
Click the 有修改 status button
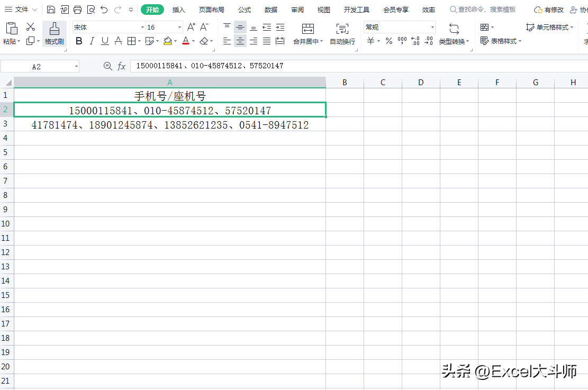point(549,10)
